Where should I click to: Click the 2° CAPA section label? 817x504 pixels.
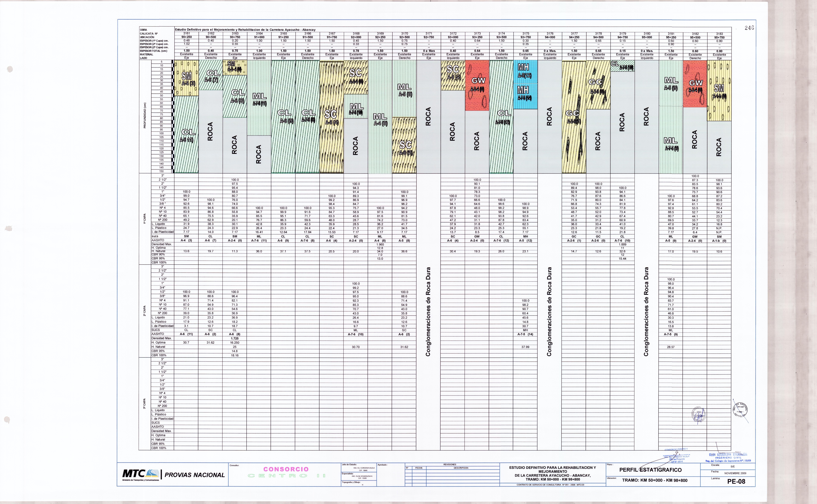(145, 311)
